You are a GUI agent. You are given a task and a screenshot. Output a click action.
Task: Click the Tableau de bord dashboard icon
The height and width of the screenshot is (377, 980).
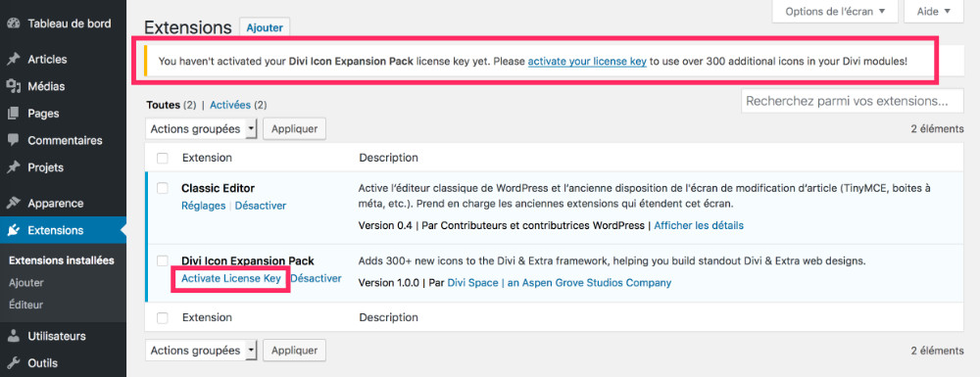tap(13, 24)
